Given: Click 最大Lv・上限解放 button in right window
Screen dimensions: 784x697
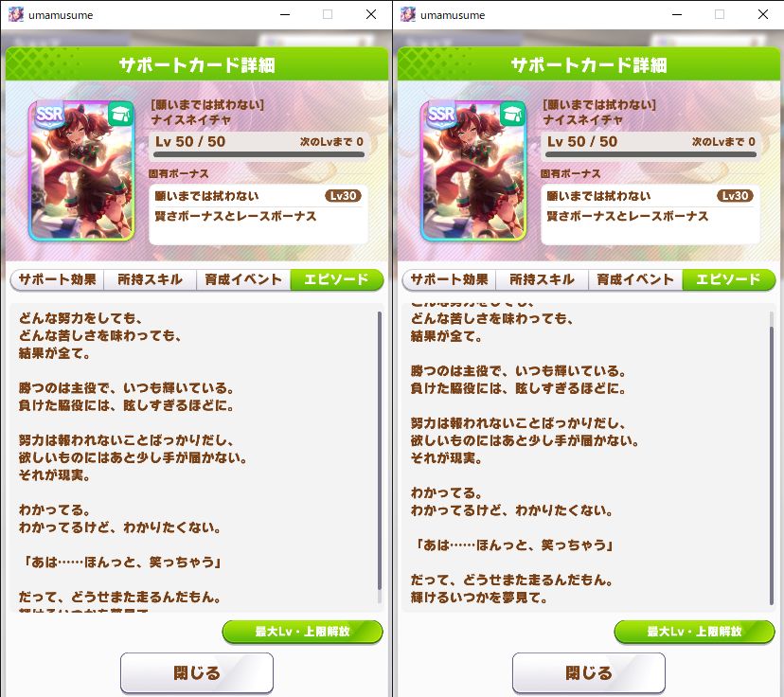Looking at the screenshot, I should tap(694, 632).
